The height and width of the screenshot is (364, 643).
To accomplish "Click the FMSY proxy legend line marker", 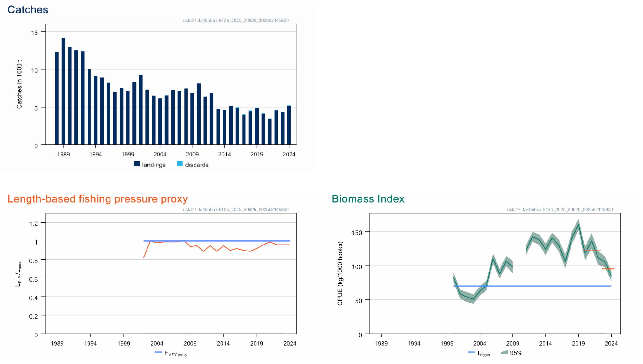I will [158, 352].
